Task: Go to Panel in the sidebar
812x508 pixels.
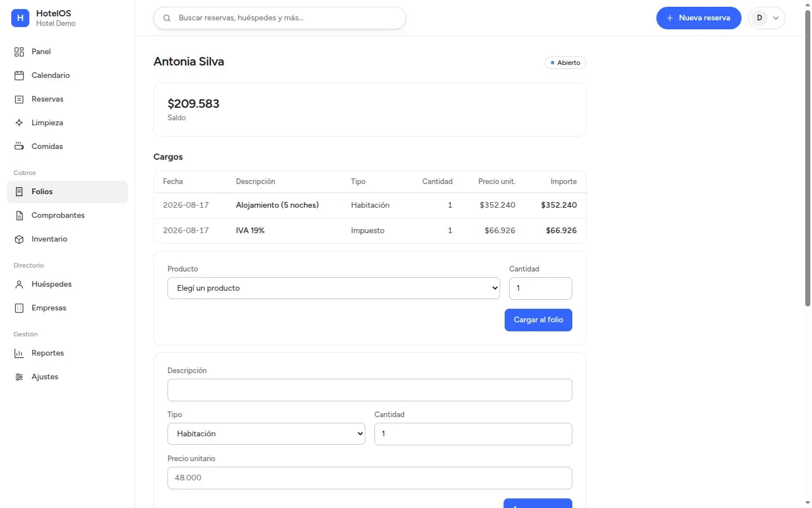Action: tap(68, 52)
